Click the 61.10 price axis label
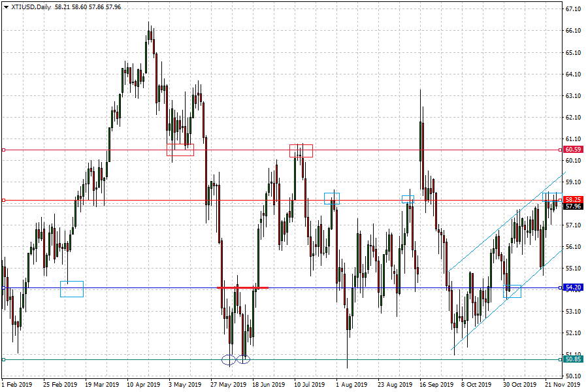588x392 pixels. [x=573, y=139]
